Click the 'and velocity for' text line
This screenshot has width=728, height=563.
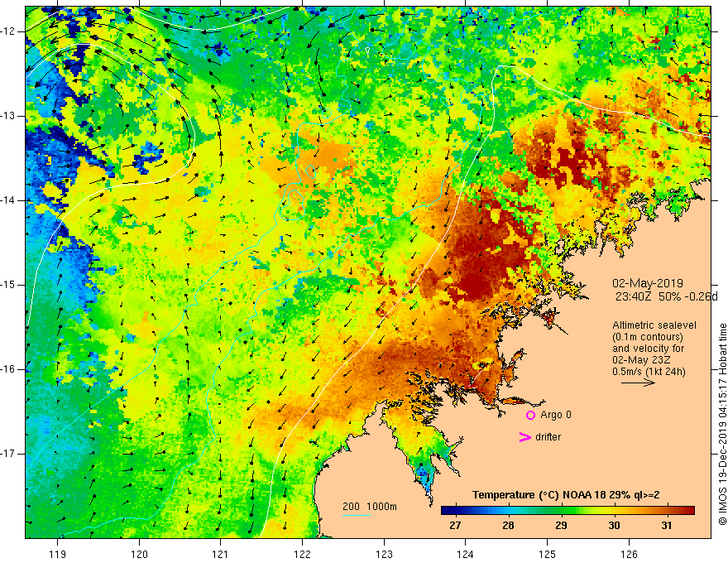[x=648, y=349]
